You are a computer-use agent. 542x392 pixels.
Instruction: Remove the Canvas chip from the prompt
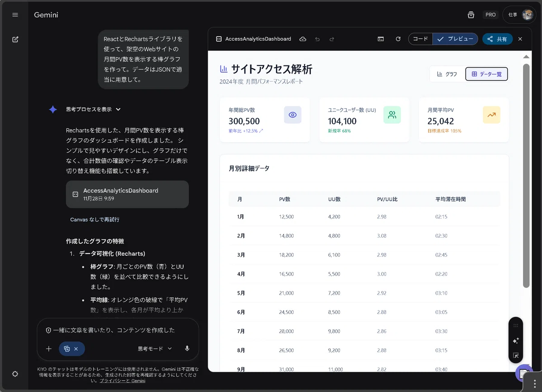pos(76,349)
